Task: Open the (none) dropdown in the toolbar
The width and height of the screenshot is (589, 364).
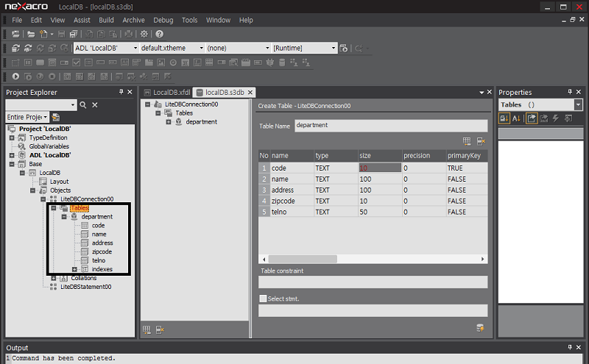Action: pos(267,48)
